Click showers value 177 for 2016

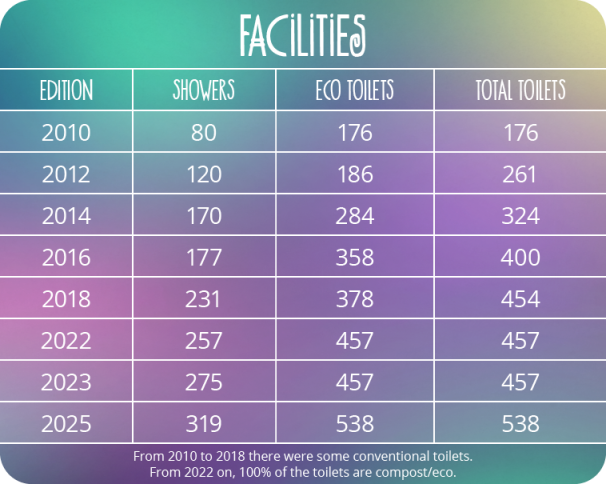tap(204, 257)
